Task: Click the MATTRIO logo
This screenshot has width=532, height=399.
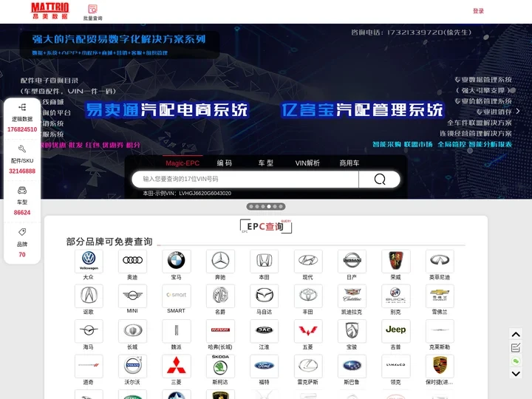Action: 50,11
